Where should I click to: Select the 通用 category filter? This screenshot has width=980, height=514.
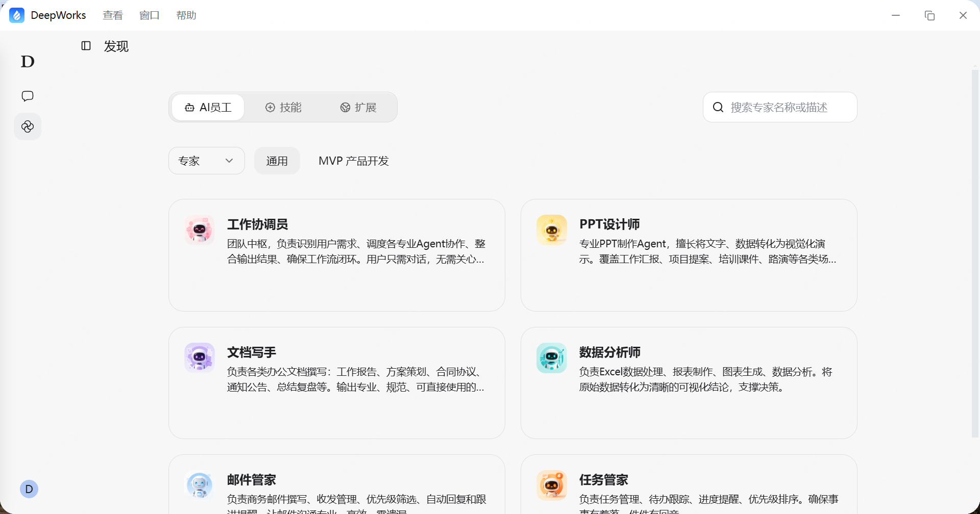coord(277,161)
